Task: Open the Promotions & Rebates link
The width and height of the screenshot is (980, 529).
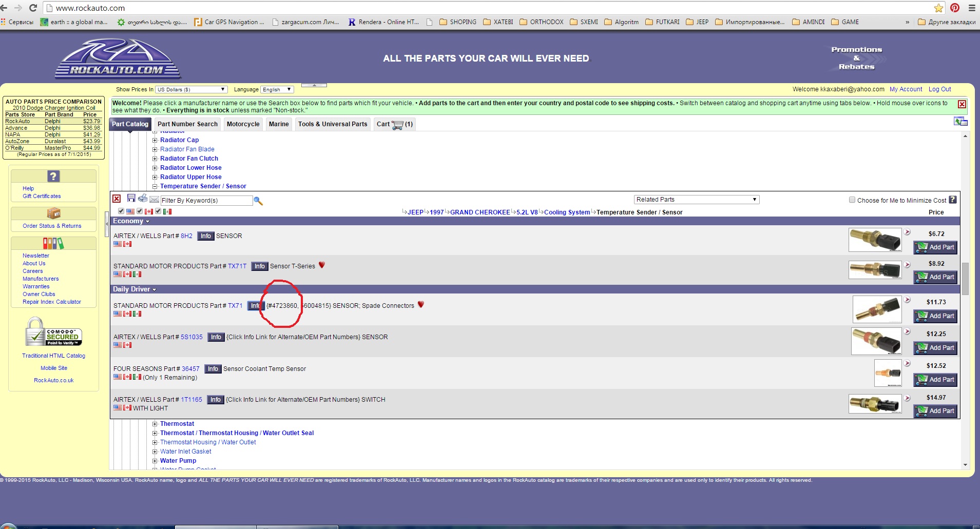Action: click(x=856, y=58)
